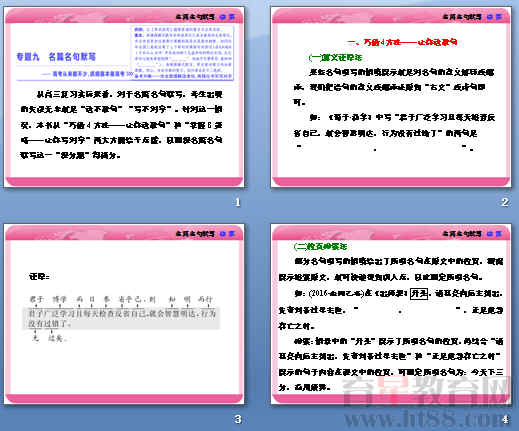Select slide thumbnail number 3
Viewport: 519px width, 431px height.
tap(124, 314)
